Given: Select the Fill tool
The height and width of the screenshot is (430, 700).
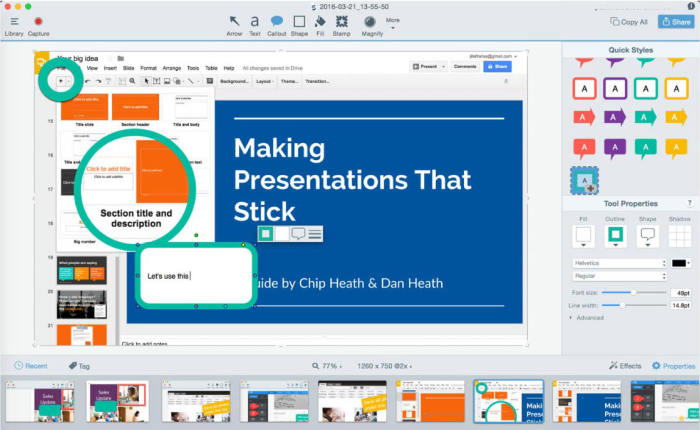Looking at the screenshot, I should point(320,26).
